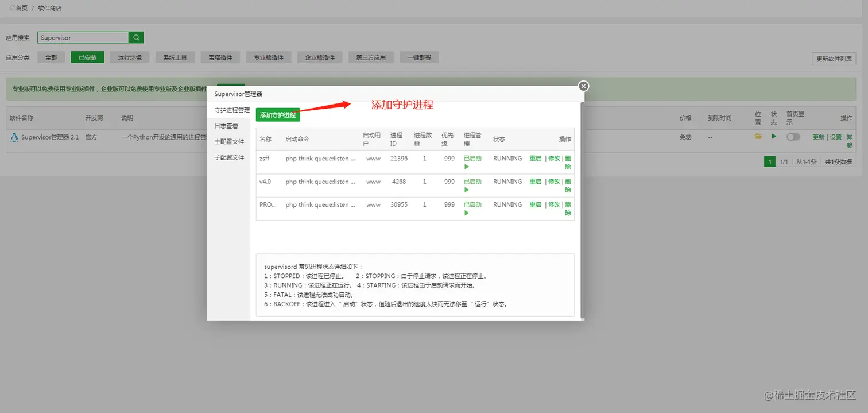Open the 日志查看 side tab
This screenshot has width=868, height=413.
point(226,126)
